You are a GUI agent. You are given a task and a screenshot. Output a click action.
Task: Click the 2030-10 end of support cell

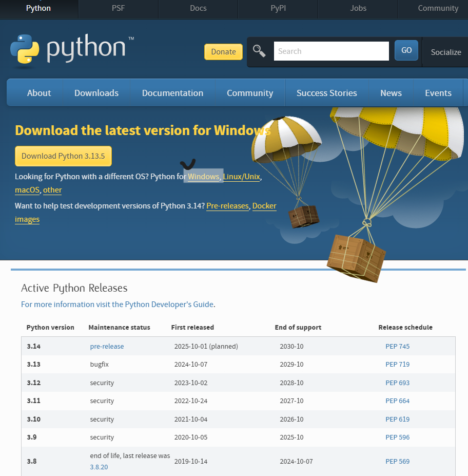click(x=291, y=346)
